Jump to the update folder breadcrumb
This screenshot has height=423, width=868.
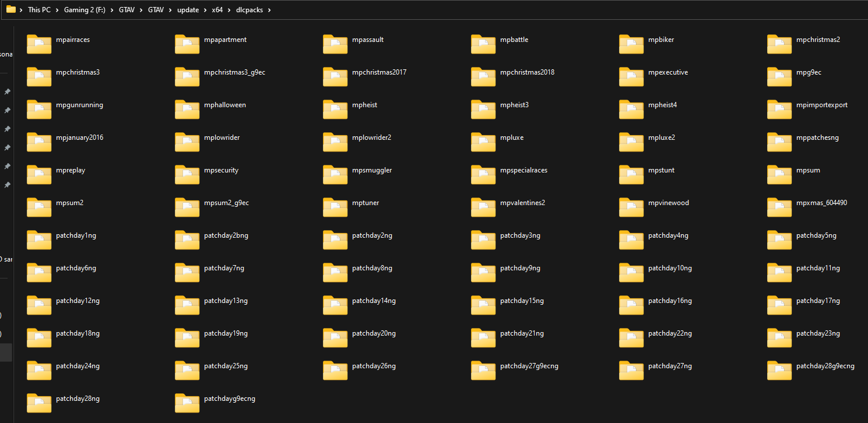pyautogui.click(x=188, y=10)
